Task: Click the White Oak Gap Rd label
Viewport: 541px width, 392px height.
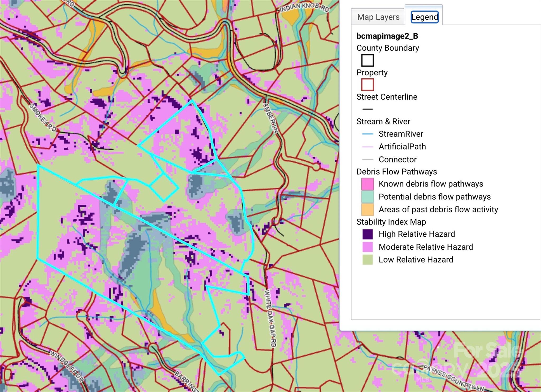Action: (270, 318)
